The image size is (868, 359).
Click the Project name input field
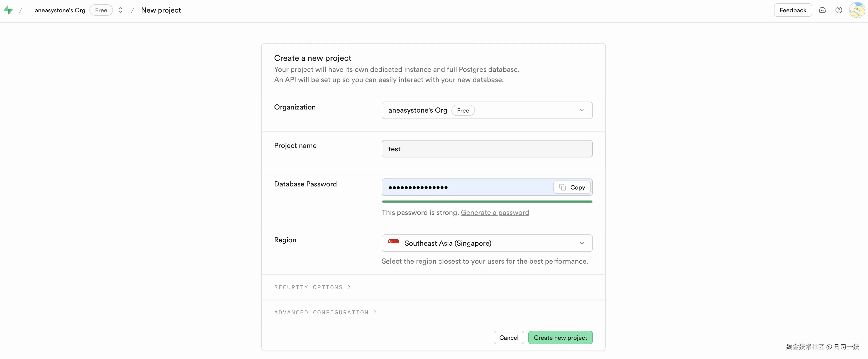[x=487, y=149]
